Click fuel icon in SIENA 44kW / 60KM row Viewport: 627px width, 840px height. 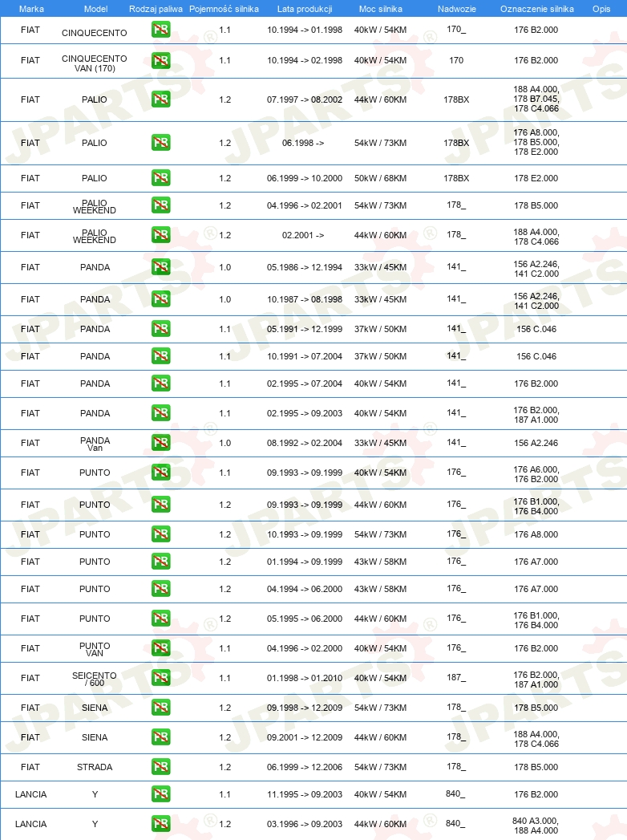click(160, 737)
